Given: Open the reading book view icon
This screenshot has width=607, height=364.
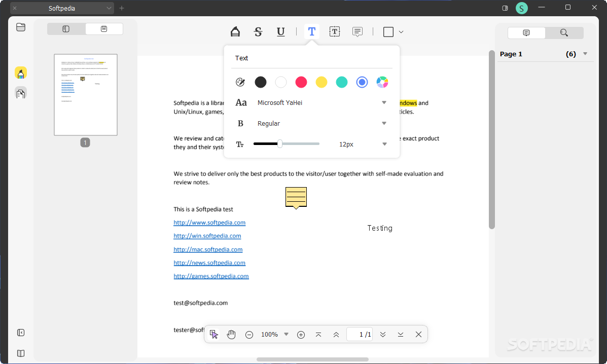Looking at the screenshot, I should pos(21,353).
